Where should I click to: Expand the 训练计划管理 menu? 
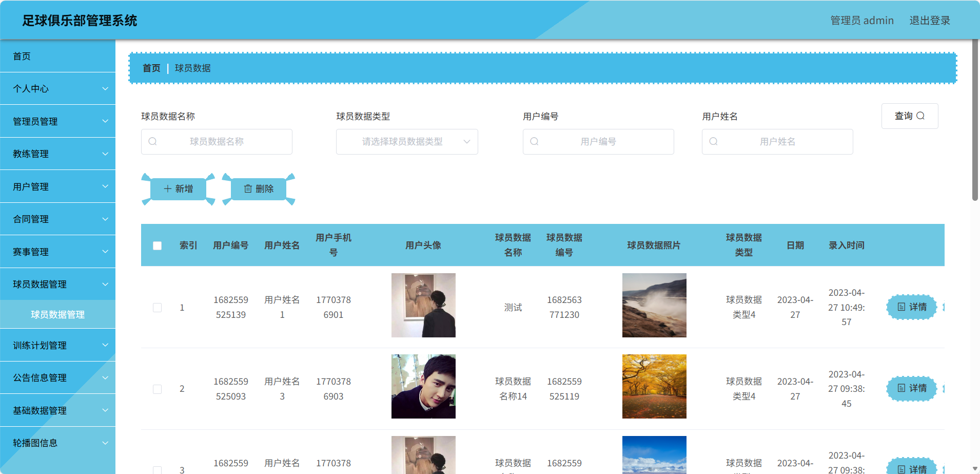[x=57, y=346]
